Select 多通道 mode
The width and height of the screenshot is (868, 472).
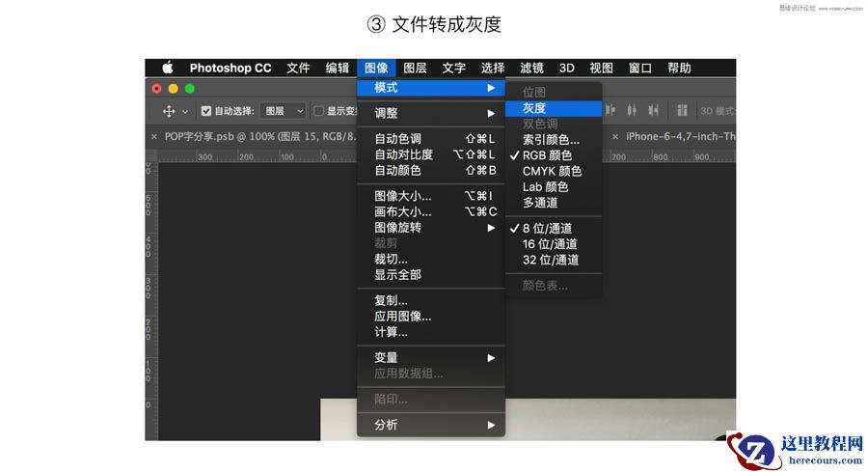pos(553,203)
